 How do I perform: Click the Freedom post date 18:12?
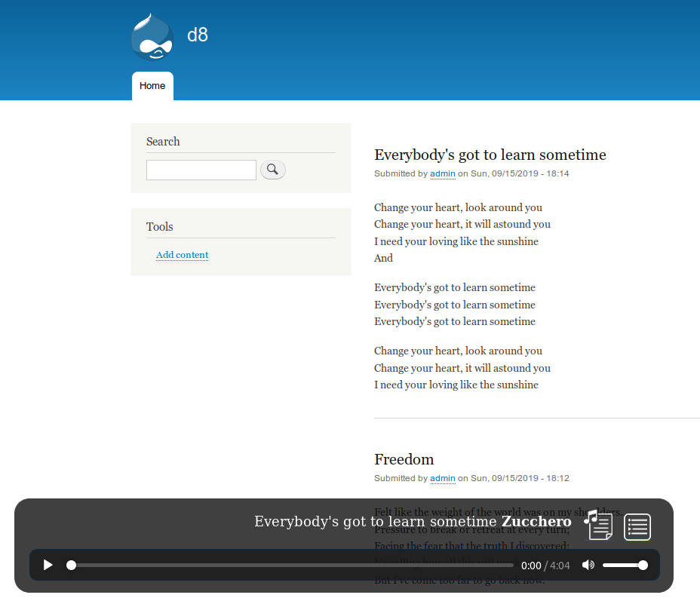point(520,478)
